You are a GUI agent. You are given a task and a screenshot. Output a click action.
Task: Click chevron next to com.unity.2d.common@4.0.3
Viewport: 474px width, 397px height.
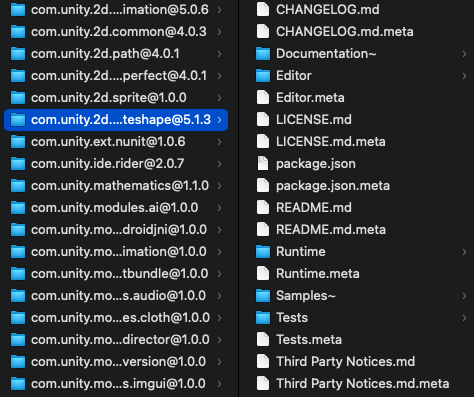[219, 32]
